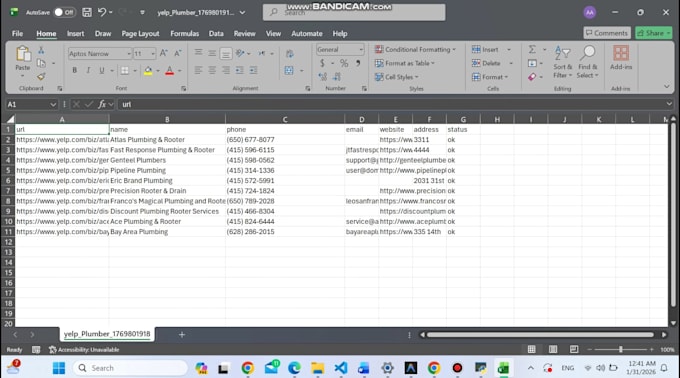Add a new sheet with plus icon
Screen dimensions: 680x378
click(x=182, y=335)
